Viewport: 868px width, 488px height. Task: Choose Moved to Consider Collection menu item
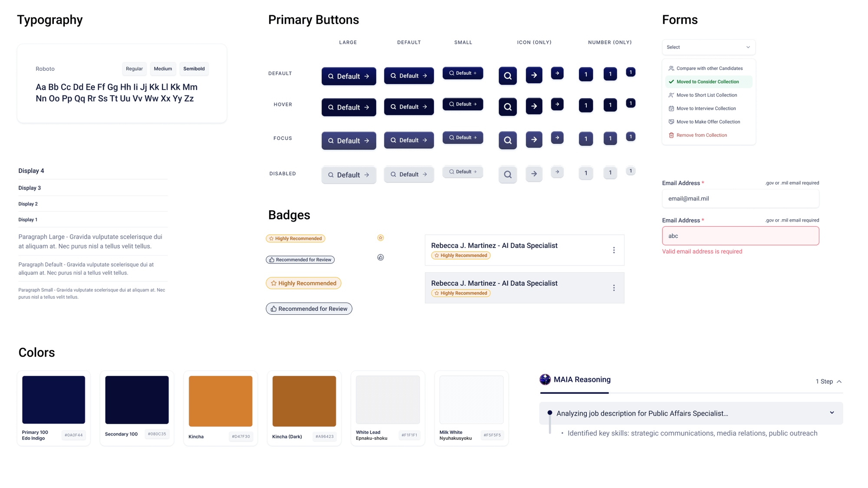[x=707, y=82]
